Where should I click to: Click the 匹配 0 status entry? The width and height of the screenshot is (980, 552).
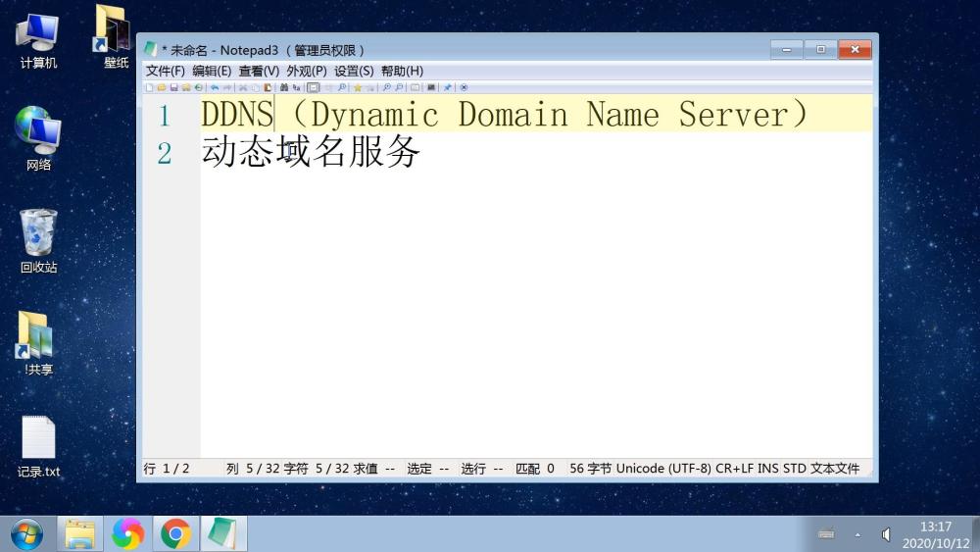tap(535, 469)
